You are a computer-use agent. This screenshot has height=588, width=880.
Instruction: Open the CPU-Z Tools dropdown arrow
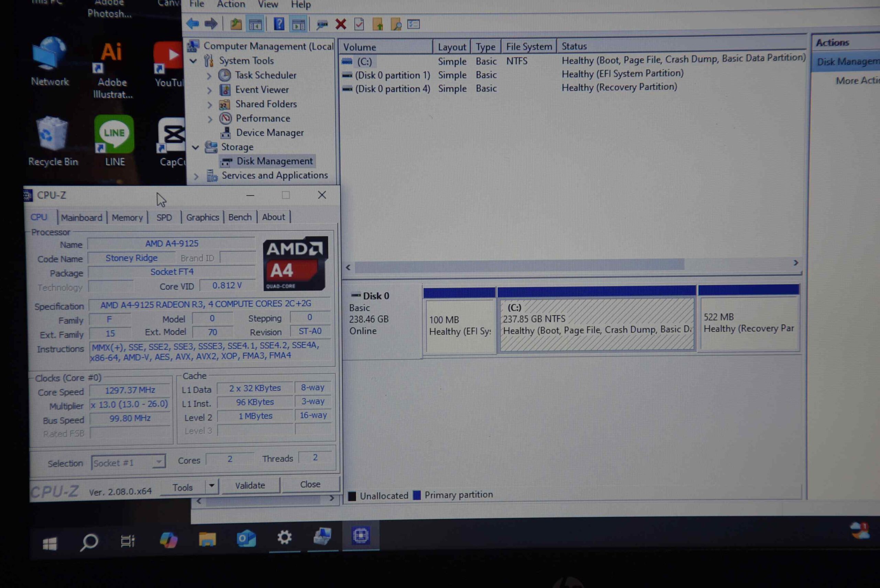(x=211, y=486)
